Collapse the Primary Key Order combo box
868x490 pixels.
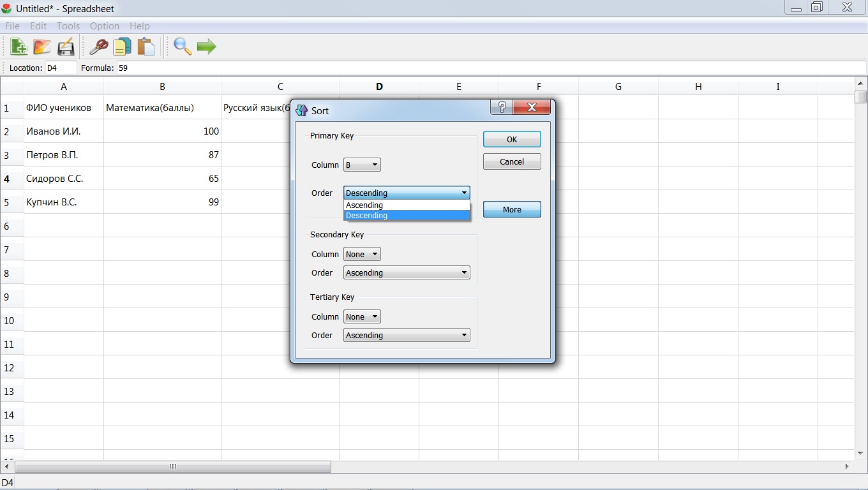coord(407,193)
